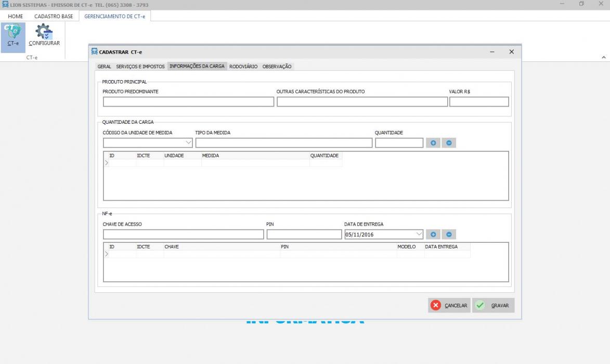The width and height of the screenshot is (610, 364).
Task: Click the Chave de Acesso field
Action: click(x=183, y=234)
